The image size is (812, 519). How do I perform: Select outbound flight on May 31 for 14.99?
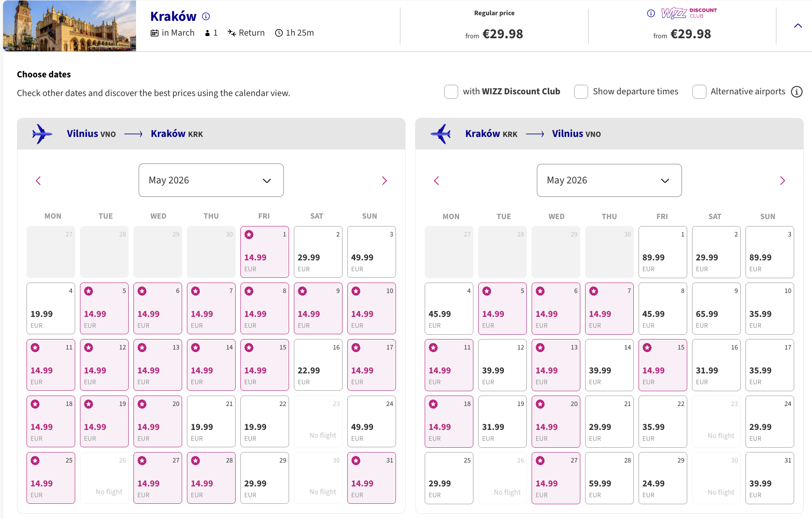pyautogui.click(x=372, y=478)
